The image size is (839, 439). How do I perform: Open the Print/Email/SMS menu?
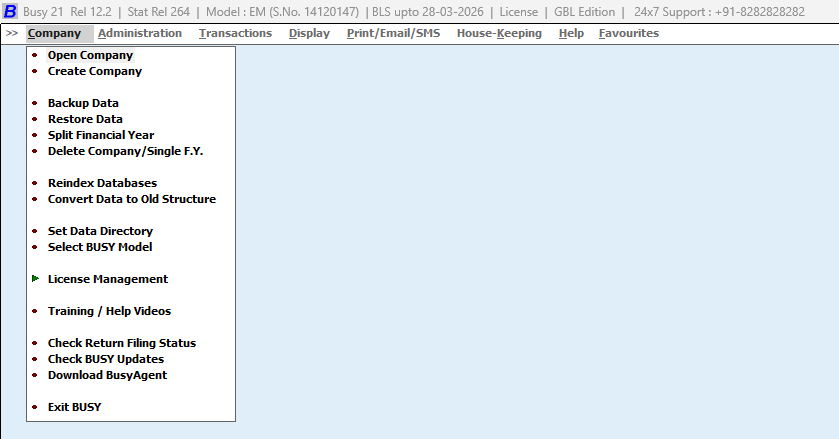click(x=393, y=33)
